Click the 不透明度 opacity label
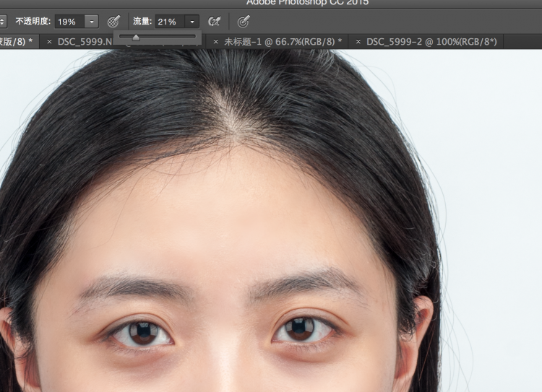This screenshot has width=542, height=392. coord(33,22)
